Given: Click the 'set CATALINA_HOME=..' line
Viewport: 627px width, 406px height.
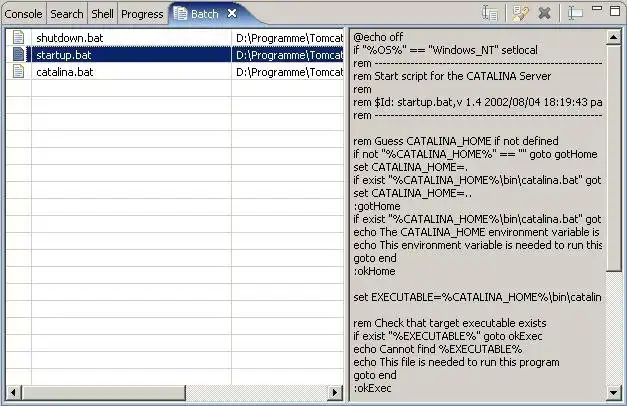Looking at the screenshot, I should click(412, 193).
